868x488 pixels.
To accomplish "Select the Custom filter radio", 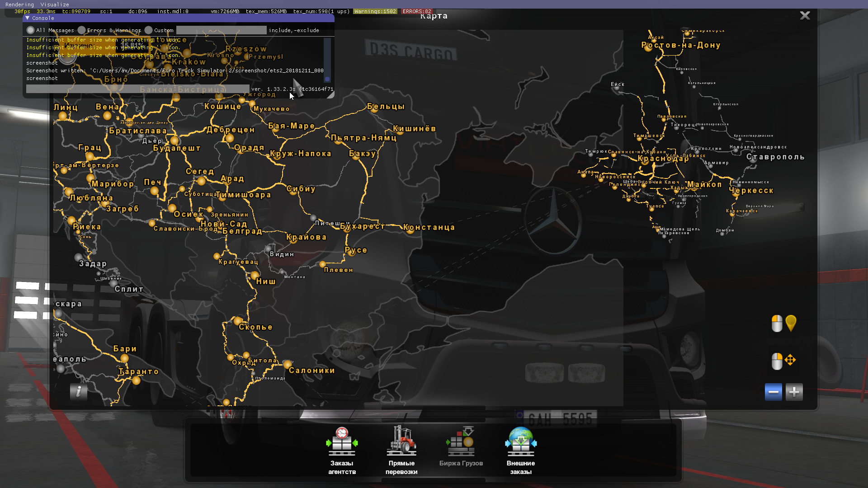I will pyautogui.click(x=148, y=30).
